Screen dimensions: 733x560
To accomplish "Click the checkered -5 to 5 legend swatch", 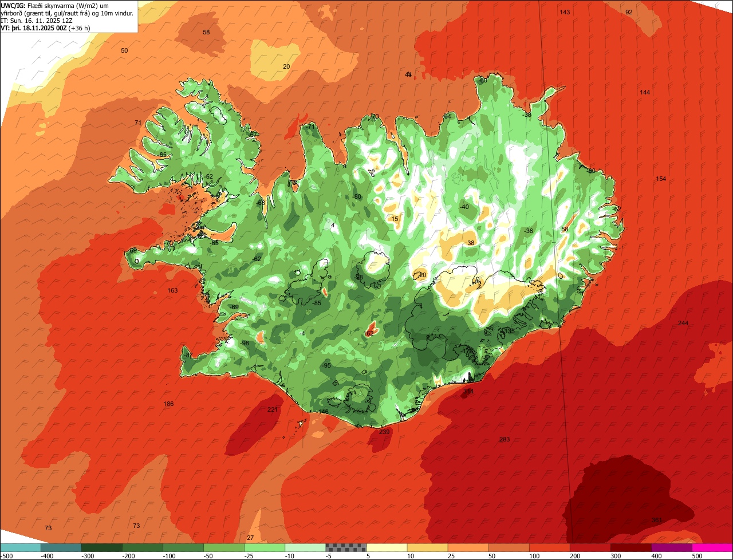I will point(346,547).
